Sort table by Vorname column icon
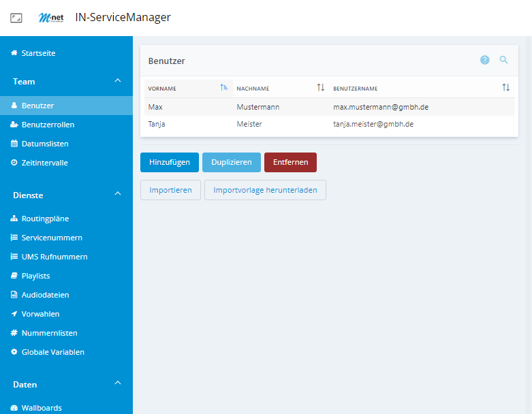Viewport: 532px width, 414px height. (224, 88)
